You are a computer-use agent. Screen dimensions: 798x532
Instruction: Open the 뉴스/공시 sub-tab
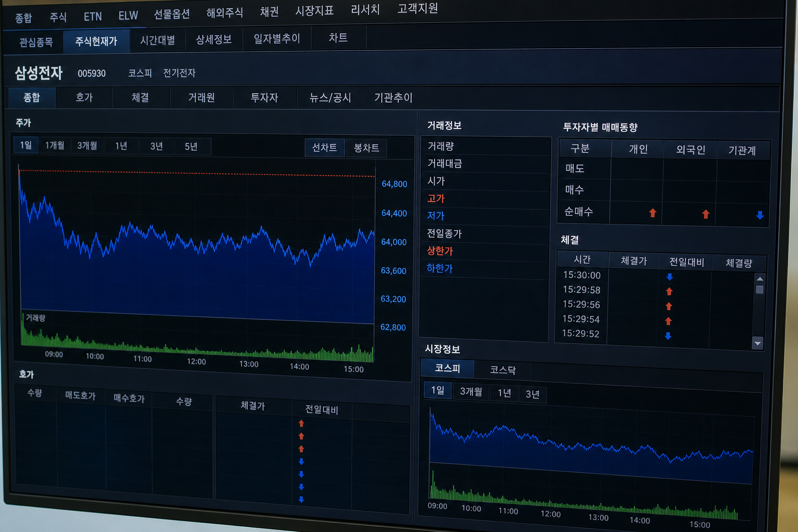(x=330, y=97)
